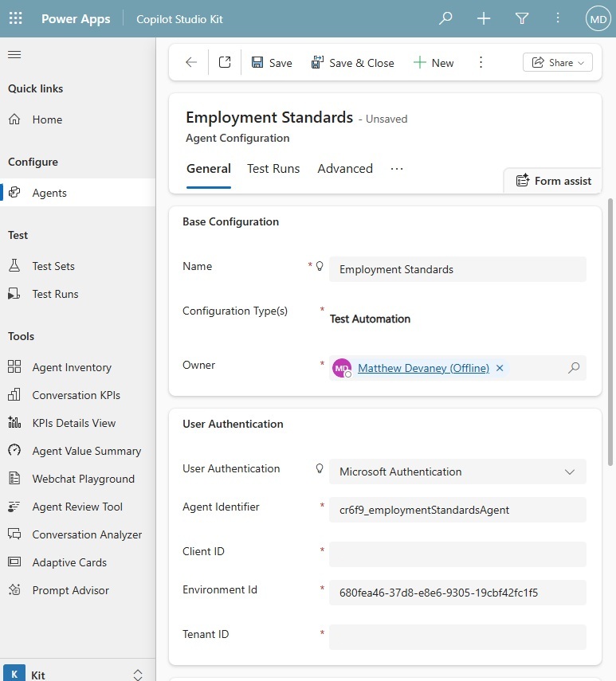This screenshot has width=616, height=681.
Task: Click Save & Close button
Action: point(352,63)
